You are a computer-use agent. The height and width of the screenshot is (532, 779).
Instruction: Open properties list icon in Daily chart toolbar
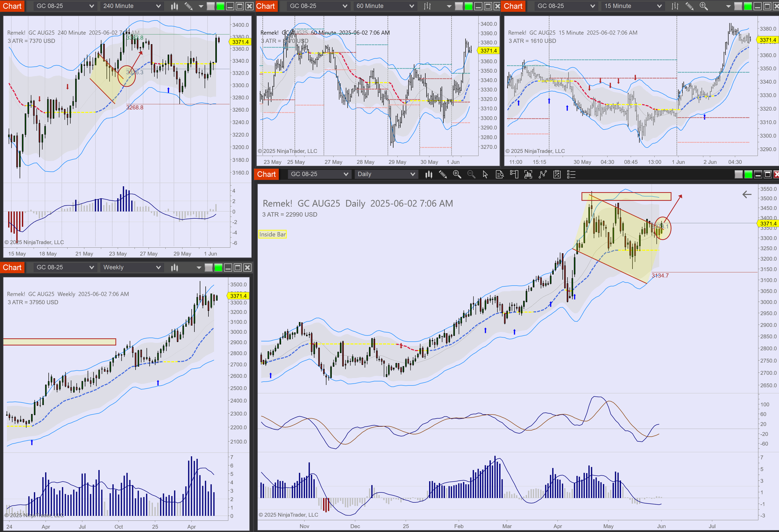tap(571, 174)
